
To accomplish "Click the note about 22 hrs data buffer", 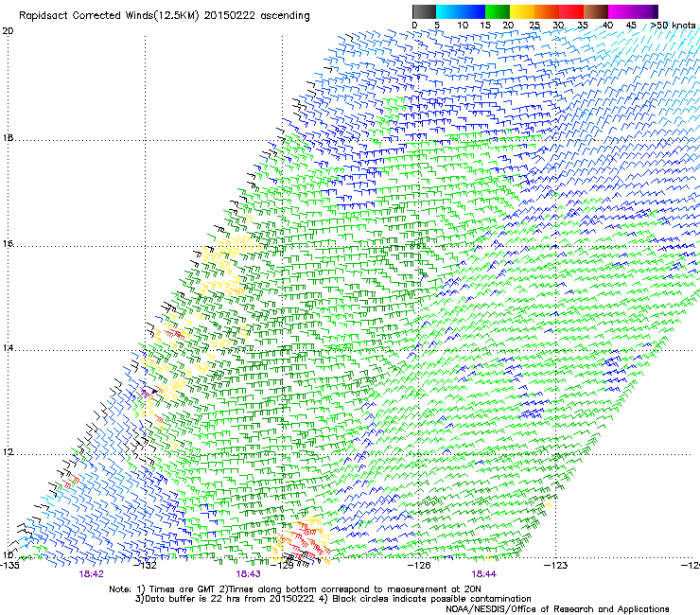I will pyautogui.click(x=333, y=599).
